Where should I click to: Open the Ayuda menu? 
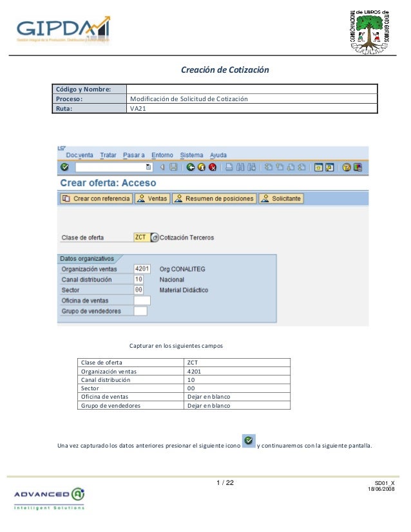[x=218, y=155]
